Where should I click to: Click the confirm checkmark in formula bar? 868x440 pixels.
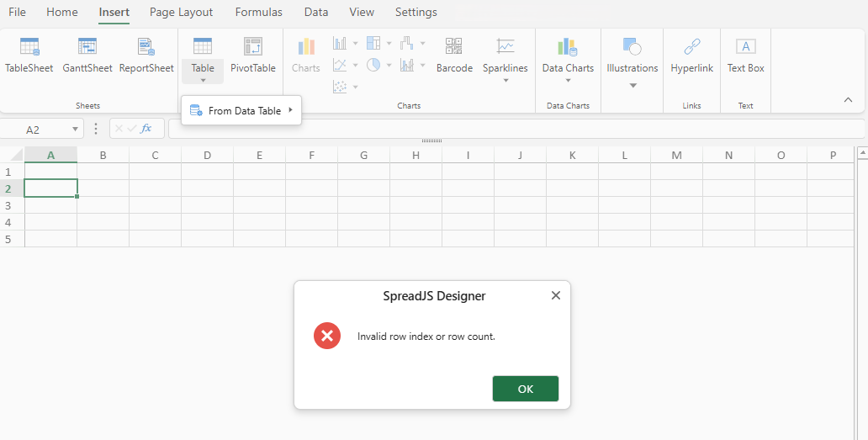[132, 129]
